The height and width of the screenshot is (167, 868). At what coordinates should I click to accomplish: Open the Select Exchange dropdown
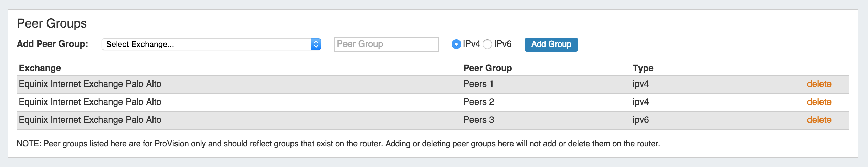pyautogui.click(x=211, y=44)
